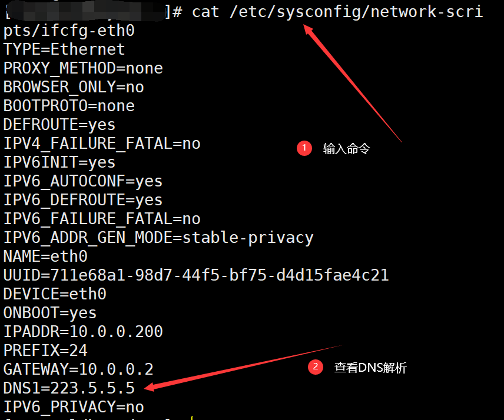Click the 查看DNS解析 annotation label
The height and width of the screenshot is (420, 504).
(x=370, y=368)
